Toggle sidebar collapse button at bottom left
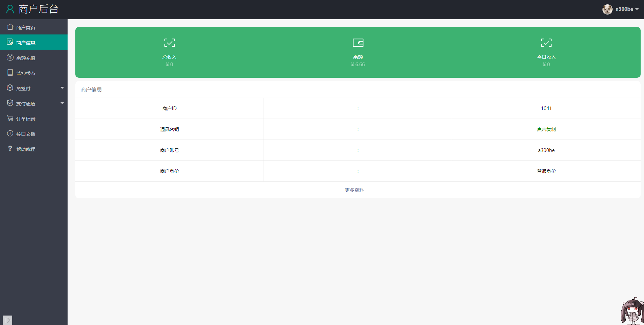Viewport: 644px width, 325px height. tap(7, 320)
